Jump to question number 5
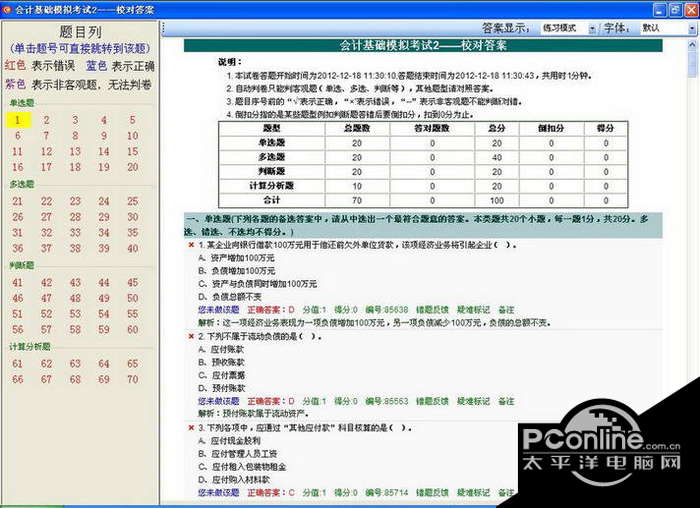 pyautogui.click(x=133, y=120)
